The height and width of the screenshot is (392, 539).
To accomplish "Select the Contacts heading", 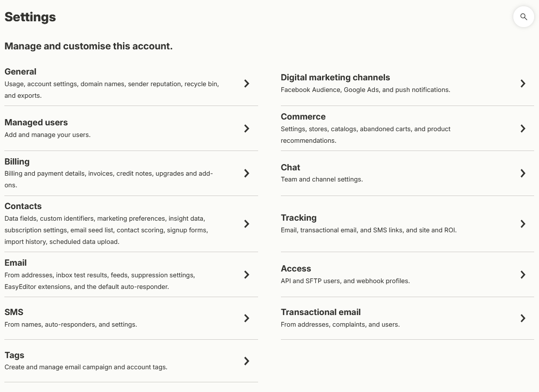I will [x=23, y=206].
